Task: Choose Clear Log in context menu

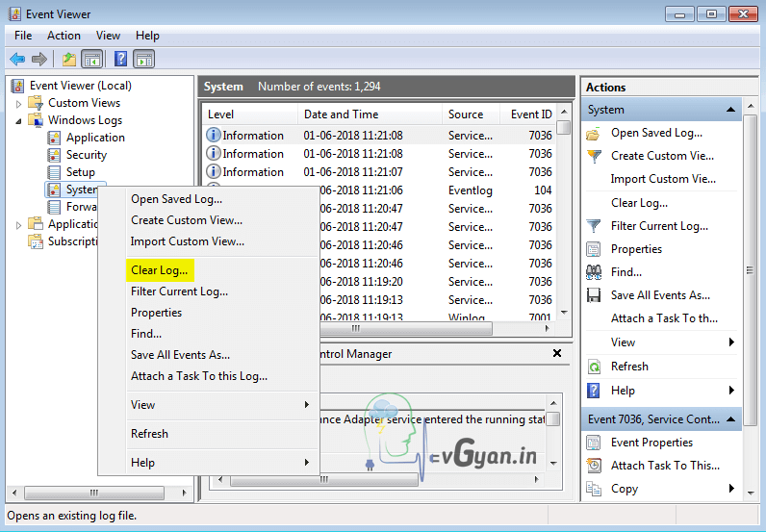Action: 159,270
